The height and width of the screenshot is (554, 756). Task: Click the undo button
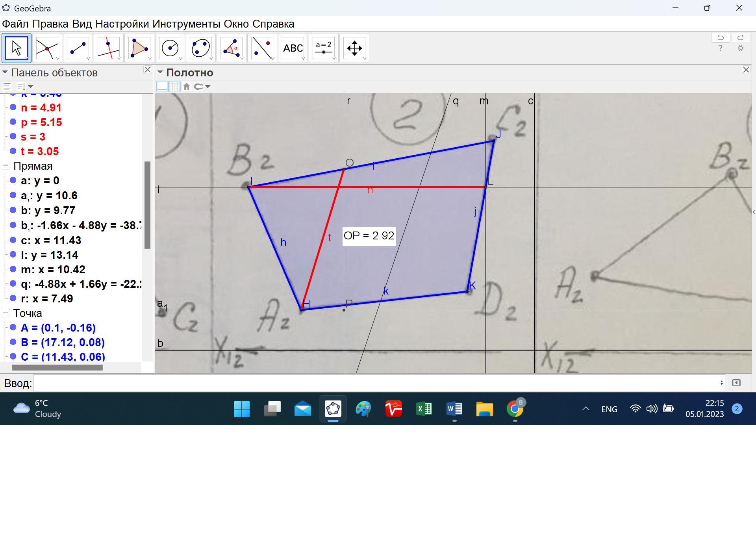click(720, 38)
